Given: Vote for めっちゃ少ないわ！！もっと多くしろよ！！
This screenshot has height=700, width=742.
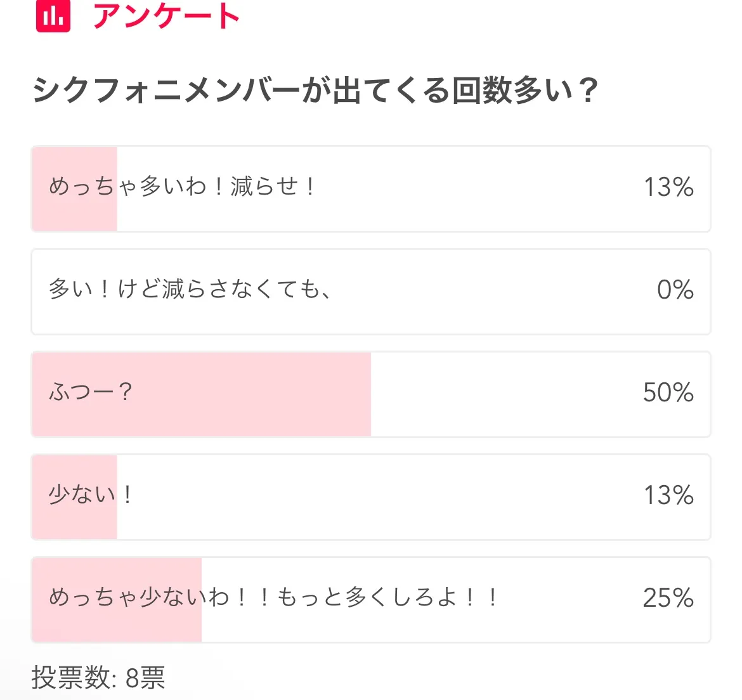Looking at the screenshot, I should click(273, 598).
